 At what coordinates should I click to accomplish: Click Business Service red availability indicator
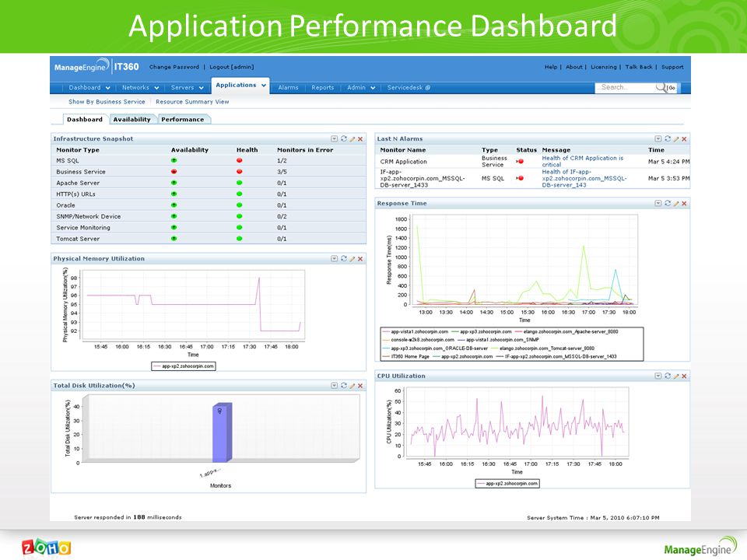click(174, 171)
